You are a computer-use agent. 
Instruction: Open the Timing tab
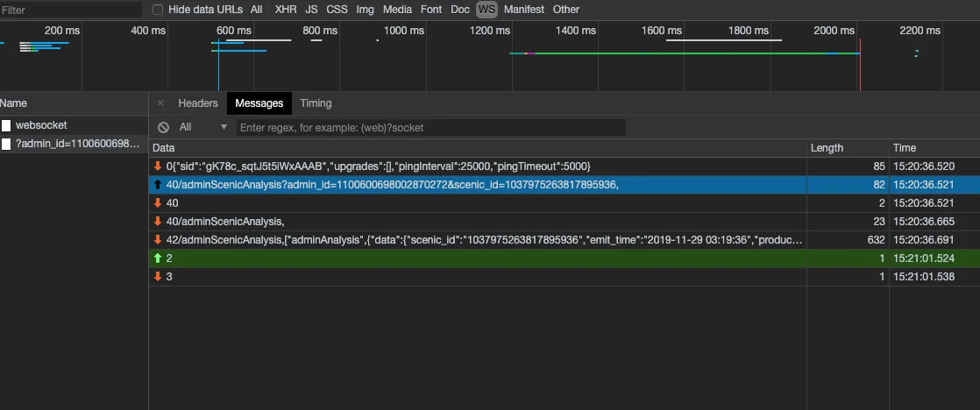[x=316, y=103]
